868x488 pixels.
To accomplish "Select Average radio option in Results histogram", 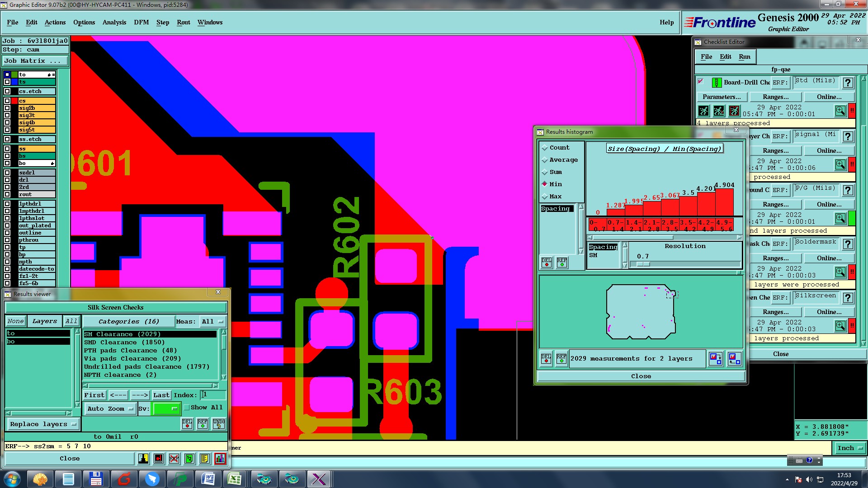I will click(x=545, y=160).
